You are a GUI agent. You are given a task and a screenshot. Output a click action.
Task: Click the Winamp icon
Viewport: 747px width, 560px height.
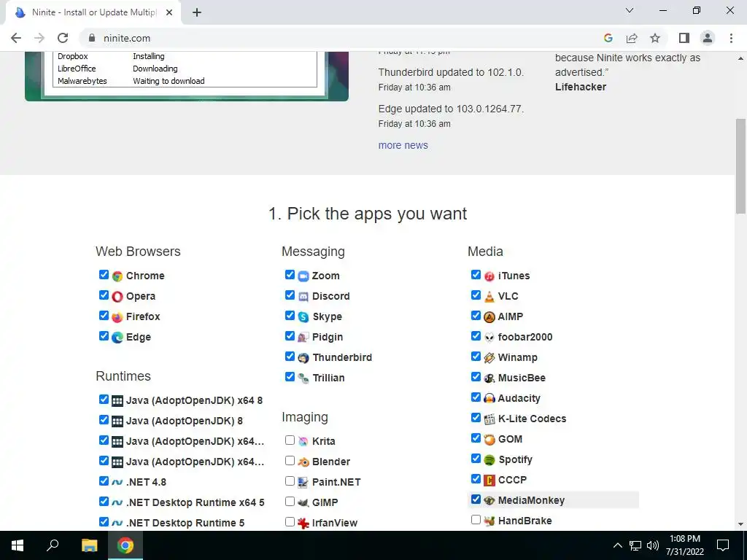(489, 358)
